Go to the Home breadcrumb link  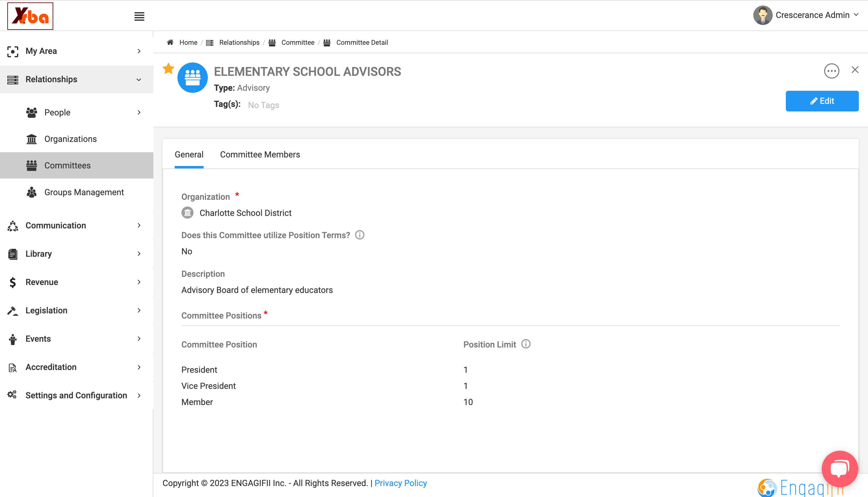(x=188, y=42)
